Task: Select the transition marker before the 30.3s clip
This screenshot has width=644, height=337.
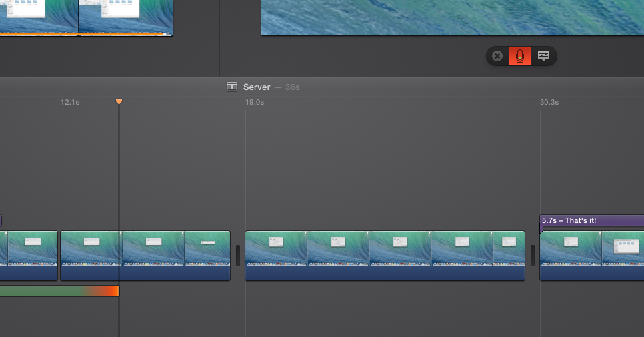Action: (x=533, y=256)
